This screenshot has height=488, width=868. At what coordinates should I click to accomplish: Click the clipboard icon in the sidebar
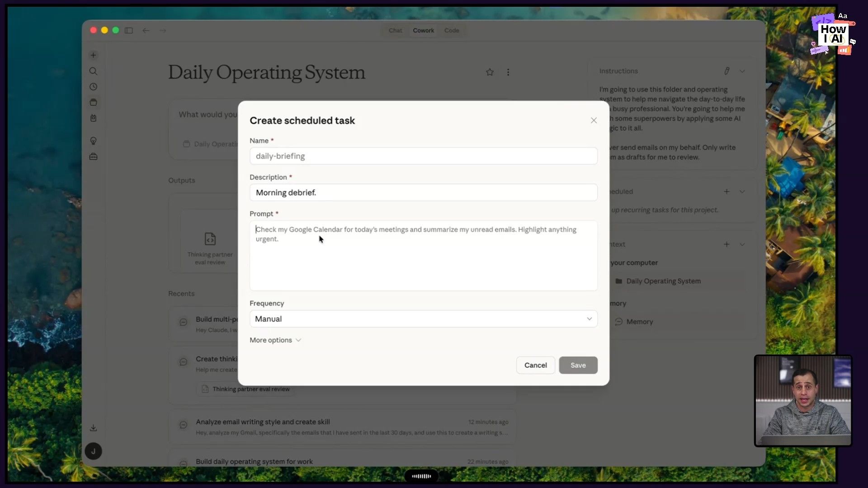pyautogui.click(x=93, y=118)
